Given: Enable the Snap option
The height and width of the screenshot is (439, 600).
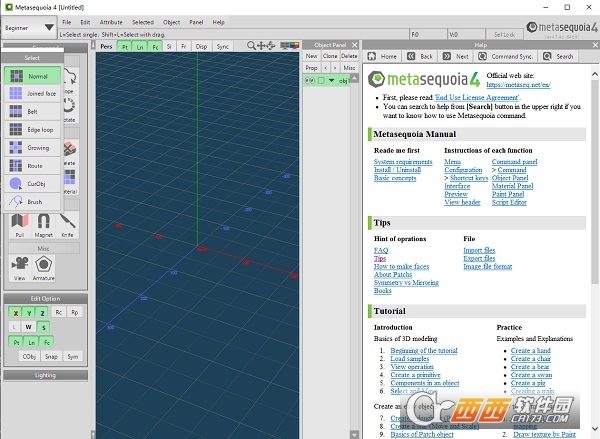Looking at the screenshot, I should (51, 356).
